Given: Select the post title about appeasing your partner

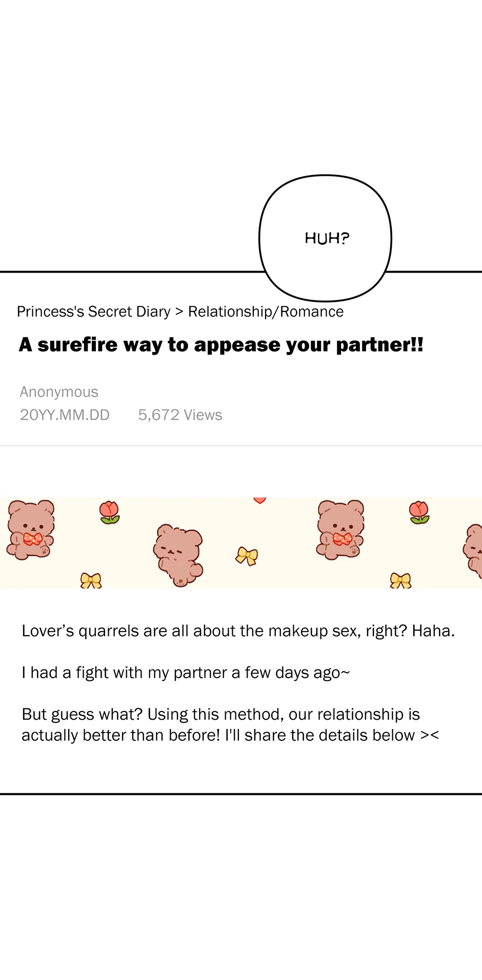Looking at the screenshot, I should [221, 345].
